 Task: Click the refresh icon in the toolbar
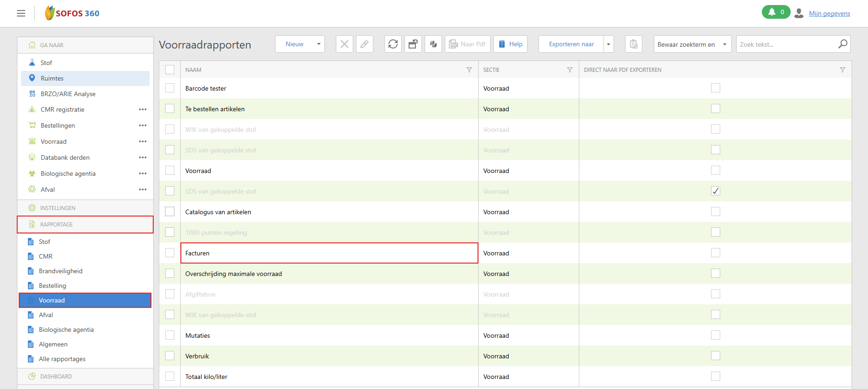[393, 44]
